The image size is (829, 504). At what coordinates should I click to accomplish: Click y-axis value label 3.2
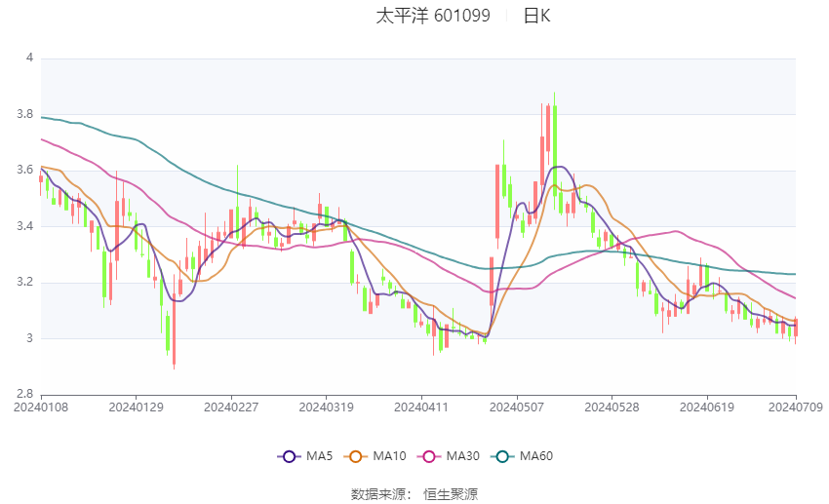[24, 282]
